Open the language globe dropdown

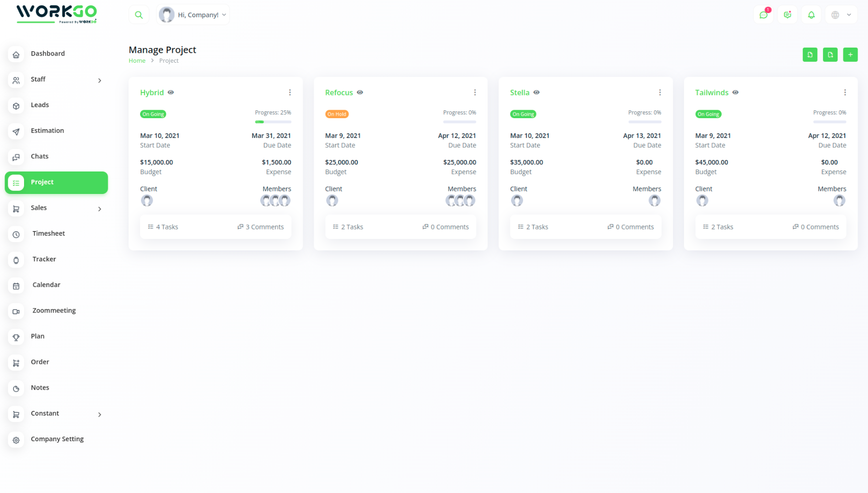(x=841, y=15)
